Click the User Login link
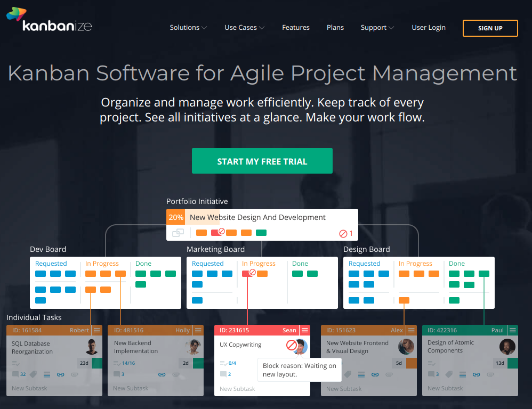The width and height of the screenshot is (532, 409). (429, 28)
